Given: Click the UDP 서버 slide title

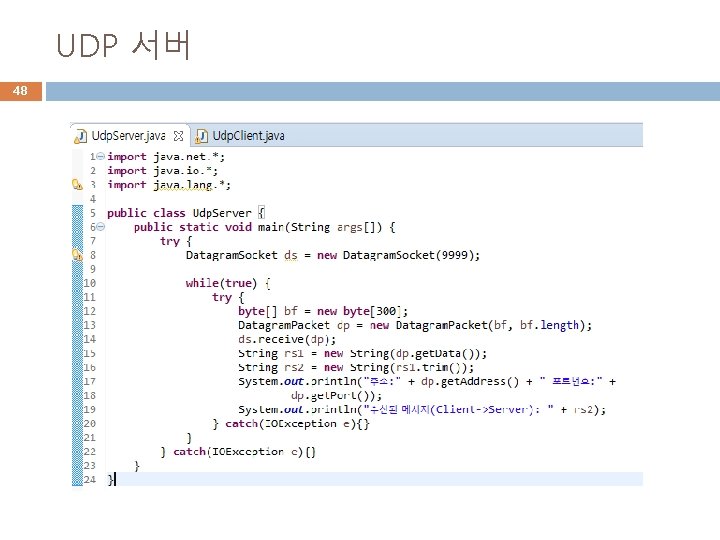Looking at the screenshot, I should coord(123,45).
